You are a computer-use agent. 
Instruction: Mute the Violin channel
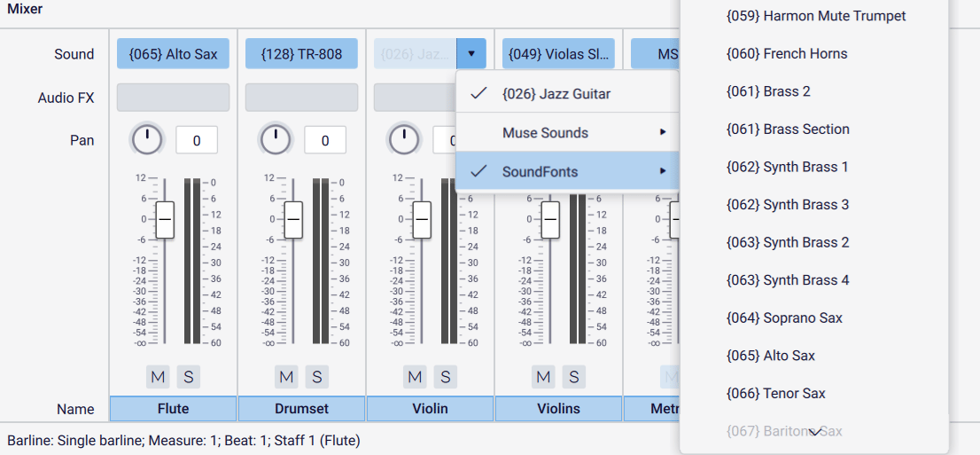coord(415,377)
